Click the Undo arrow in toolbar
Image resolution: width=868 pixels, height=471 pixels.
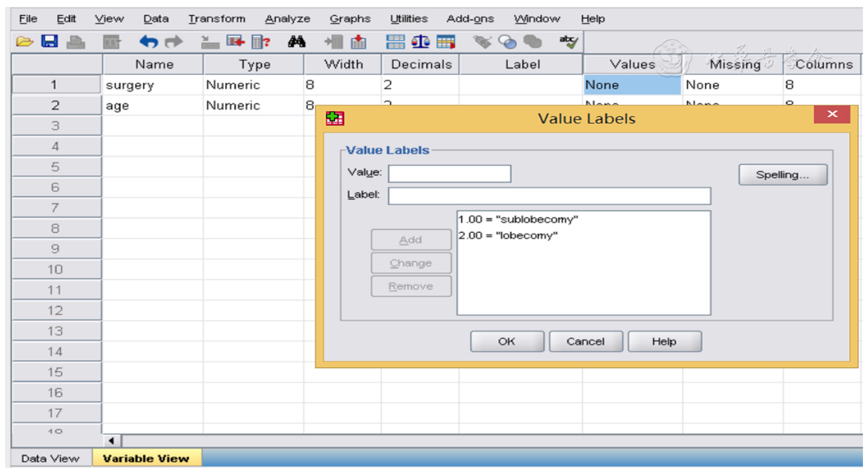pos(148,42)
